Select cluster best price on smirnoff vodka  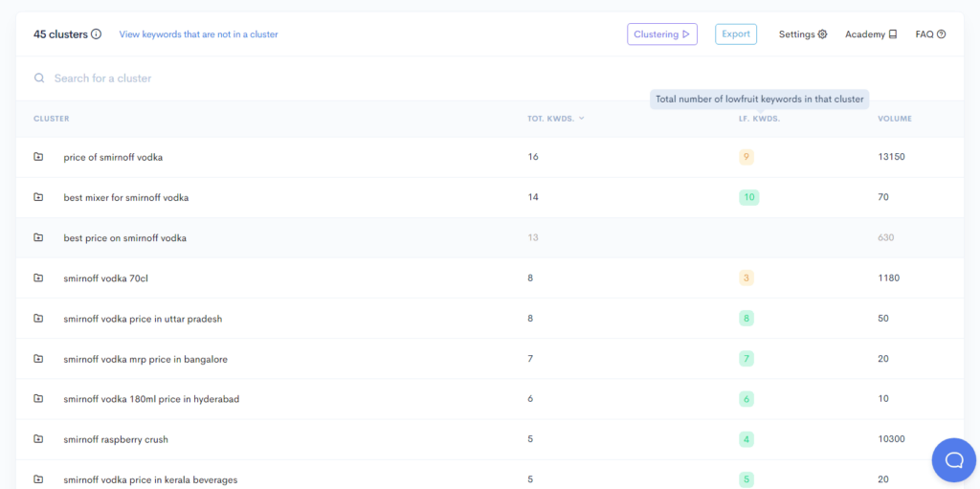pyautogui.click(x=125, y=238)
